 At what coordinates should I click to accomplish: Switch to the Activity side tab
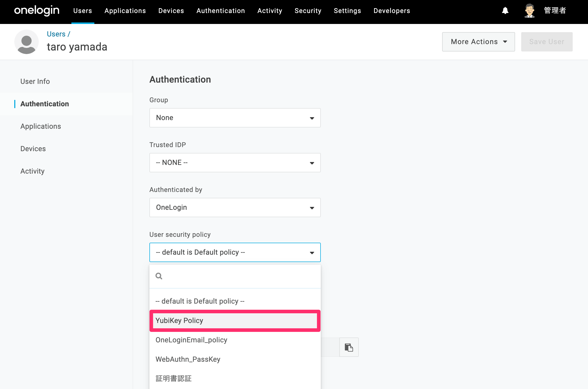point(32,171)
